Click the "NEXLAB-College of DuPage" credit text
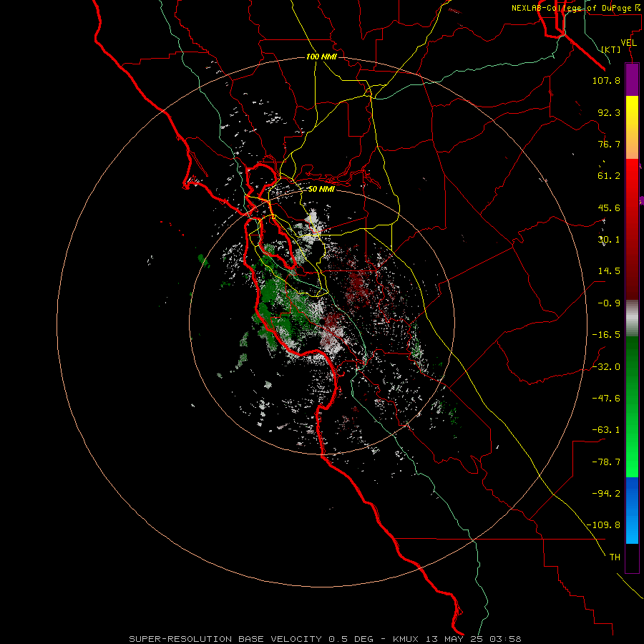The height and width of the screenshot is (644, 644). pos(571,8)
